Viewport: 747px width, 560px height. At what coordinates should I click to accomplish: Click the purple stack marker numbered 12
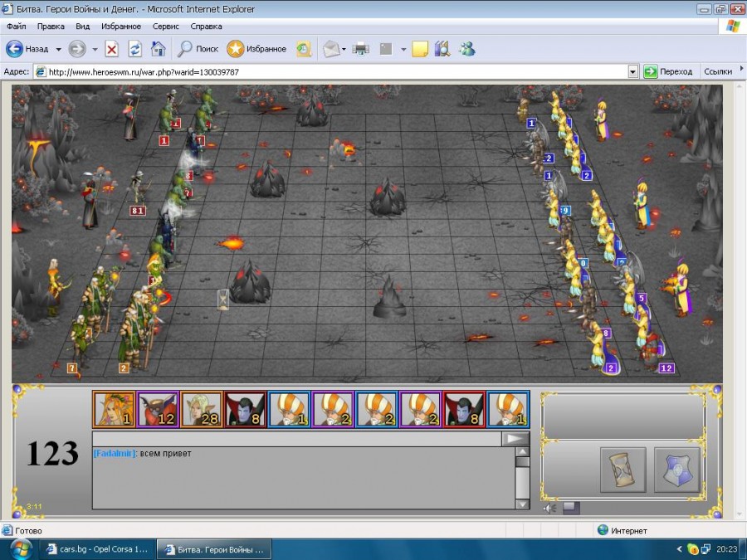tap(666, 368)
